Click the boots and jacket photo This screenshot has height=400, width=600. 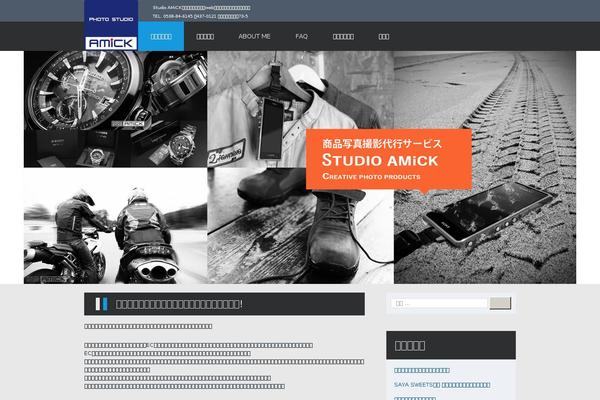click(300, 167)
